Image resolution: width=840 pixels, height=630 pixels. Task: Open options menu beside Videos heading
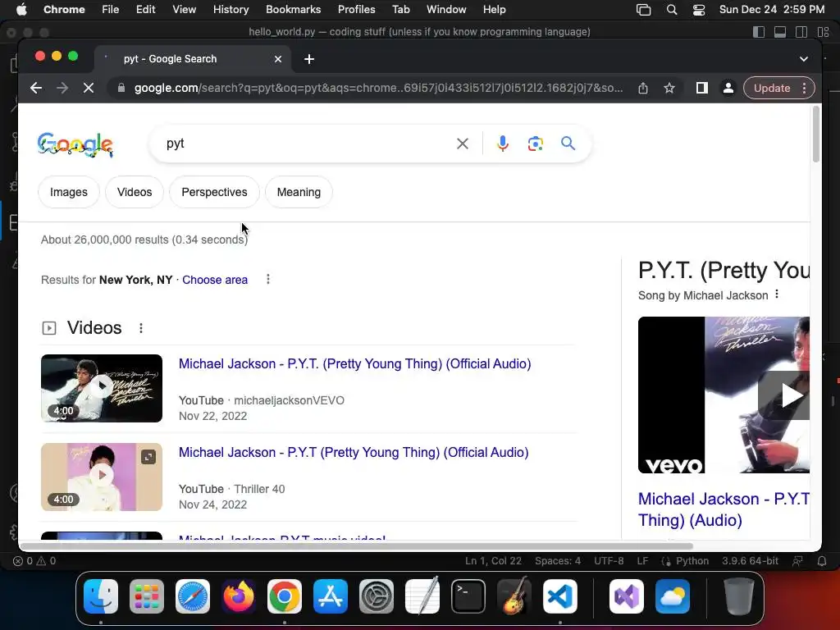pos(141,328)
